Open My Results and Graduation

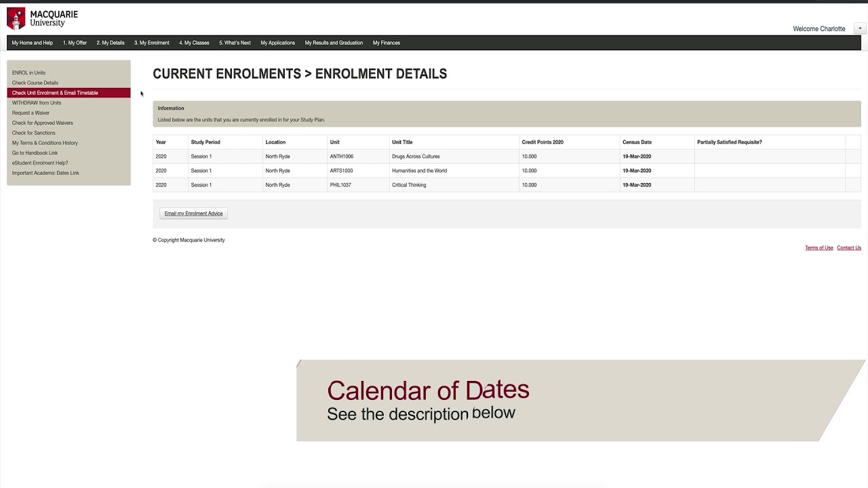(x=334, y=43)
